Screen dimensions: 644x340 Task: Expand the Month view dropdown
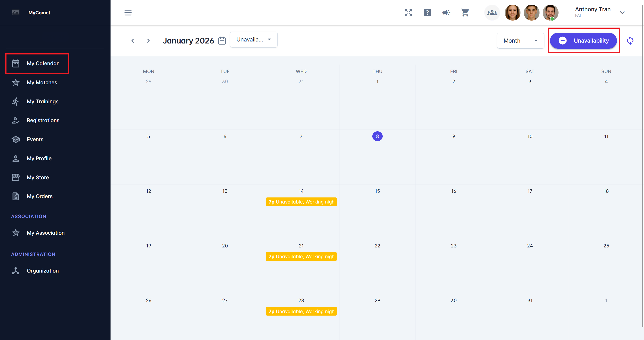[520, 41]
